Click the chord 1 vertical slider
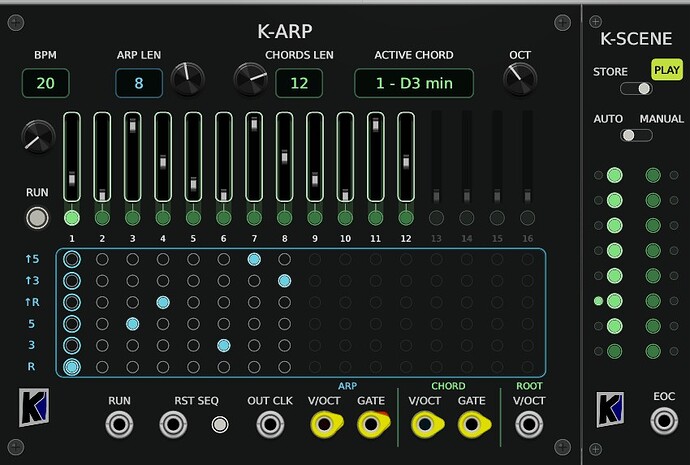 (72, 157)
